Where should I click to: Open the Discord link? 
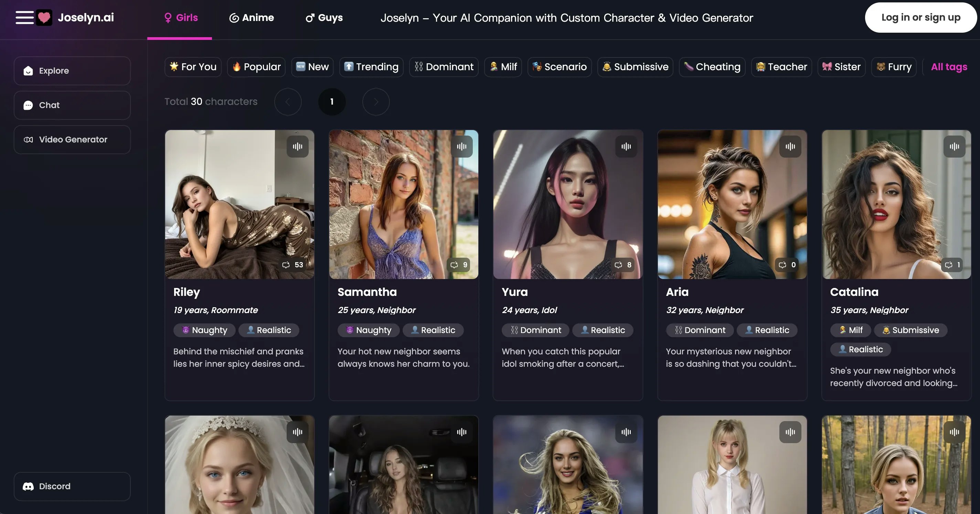click(x=72, y=486)
